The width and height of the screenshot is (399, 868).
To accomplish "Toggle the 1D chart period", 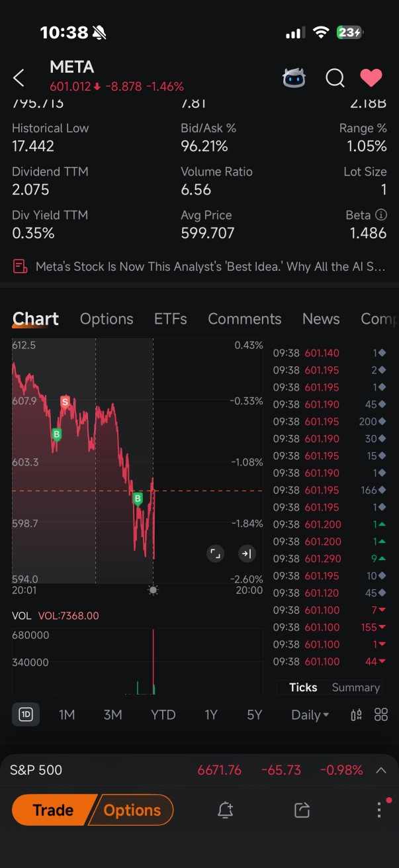I will point(26,714).
